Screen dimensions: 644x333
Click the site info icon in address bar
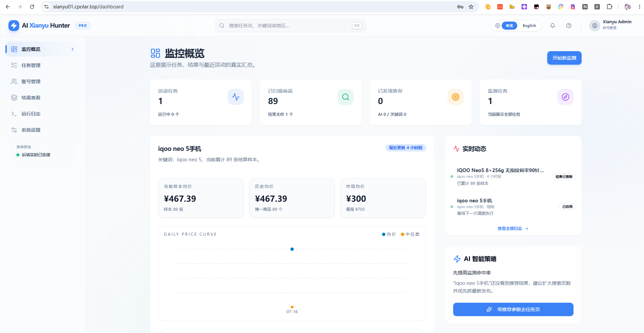click(x=47, y=7)
